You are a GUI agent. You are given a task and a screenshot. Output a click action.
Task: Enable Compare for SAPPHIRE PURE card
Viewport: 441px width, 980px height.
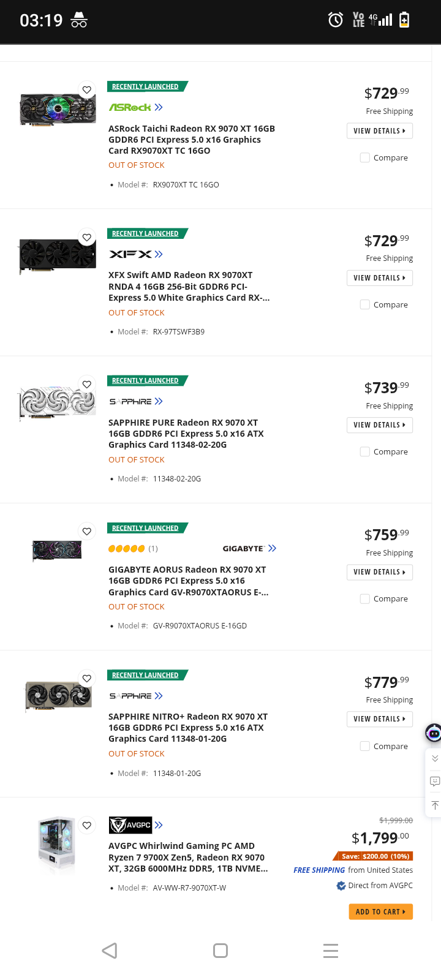pyautogui.click(x=365, y=452)
